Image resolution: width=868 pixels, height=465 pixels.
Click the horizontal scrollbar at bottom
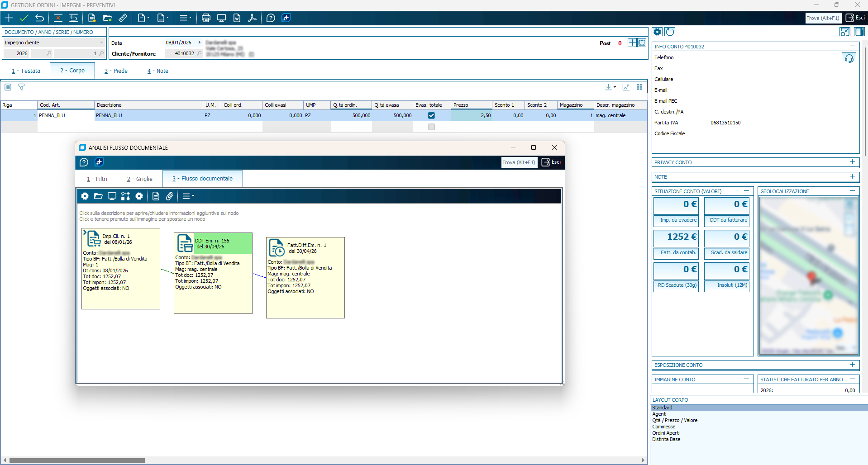coord(77,460)
